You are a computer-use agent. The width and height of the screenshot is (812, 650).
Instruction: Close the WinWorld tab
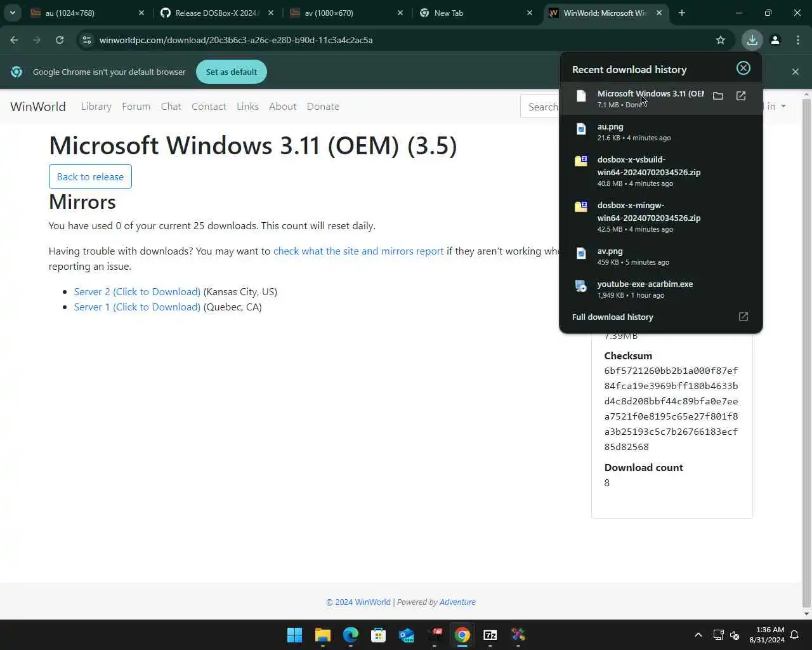[659, 13]
